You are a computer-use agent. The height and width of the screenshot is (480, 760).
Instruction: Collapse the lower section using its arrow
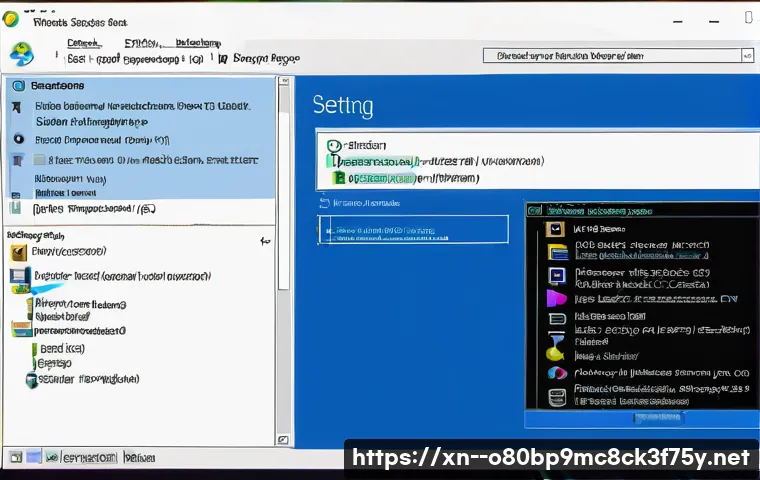(265, 241)
